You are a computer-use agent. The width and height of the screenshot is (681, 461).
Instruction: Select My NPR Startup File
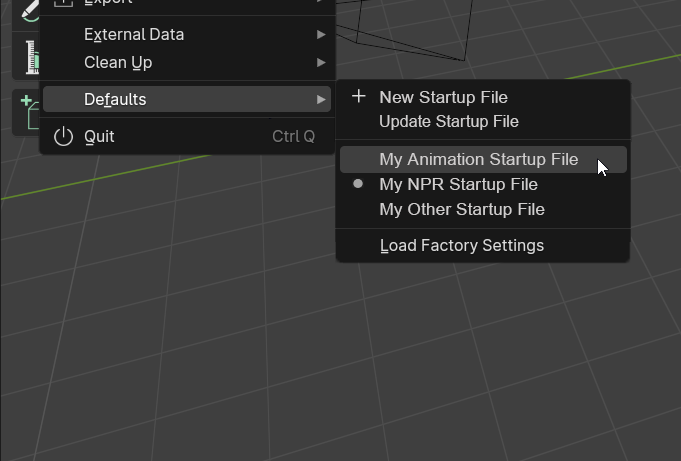point(483,184)
